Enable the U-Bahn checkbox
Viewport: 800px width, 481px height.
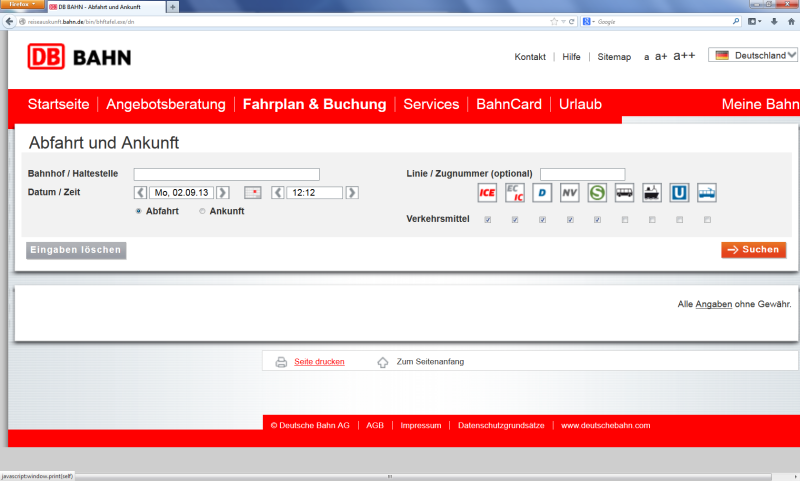tap(680, 220)
